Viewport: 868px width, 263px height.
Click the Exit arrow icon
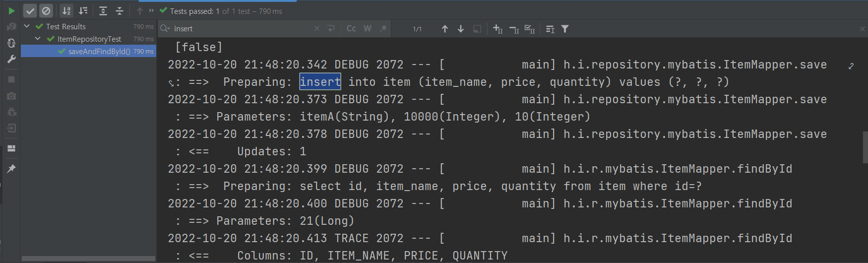click(11, 129)
